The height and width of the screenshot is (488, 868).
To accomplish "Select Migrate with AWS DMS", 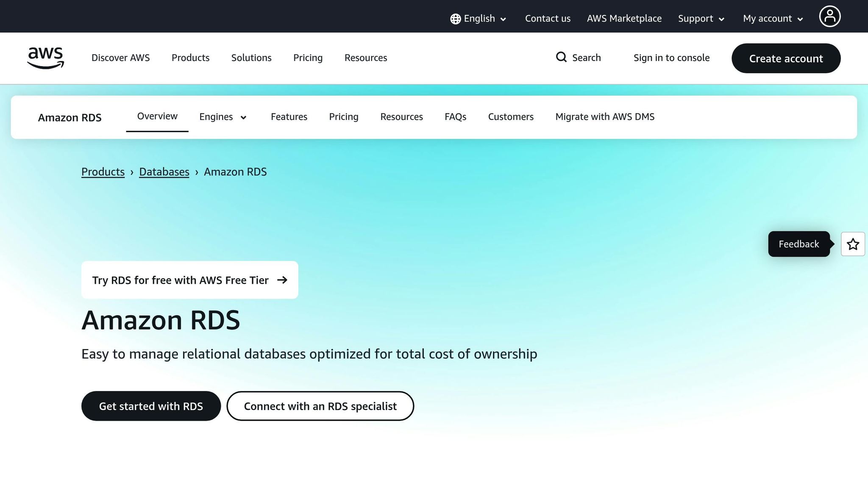I will click(x=604, y=116).
